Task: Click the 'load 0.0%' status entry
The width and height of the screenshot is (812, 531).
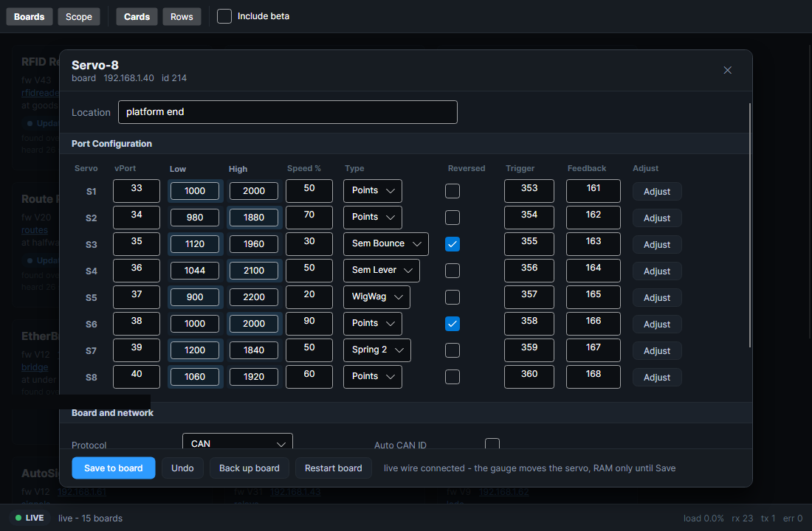Action: (x=703, y=518)
